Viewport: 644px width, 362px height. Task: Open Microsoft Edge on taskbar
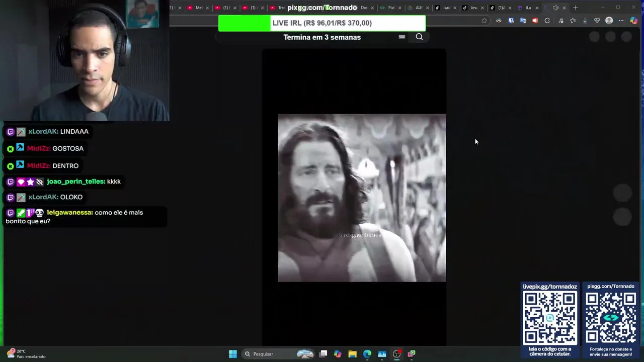(367, 354)
